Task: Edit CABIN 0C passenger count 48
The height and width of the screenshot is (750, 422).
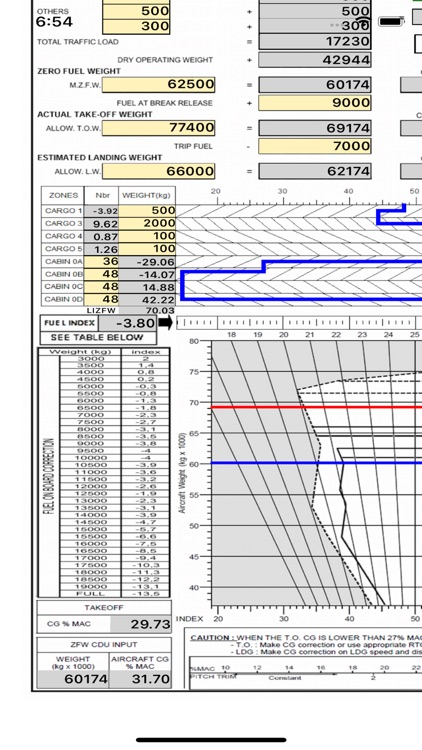Action: (101, 287)
